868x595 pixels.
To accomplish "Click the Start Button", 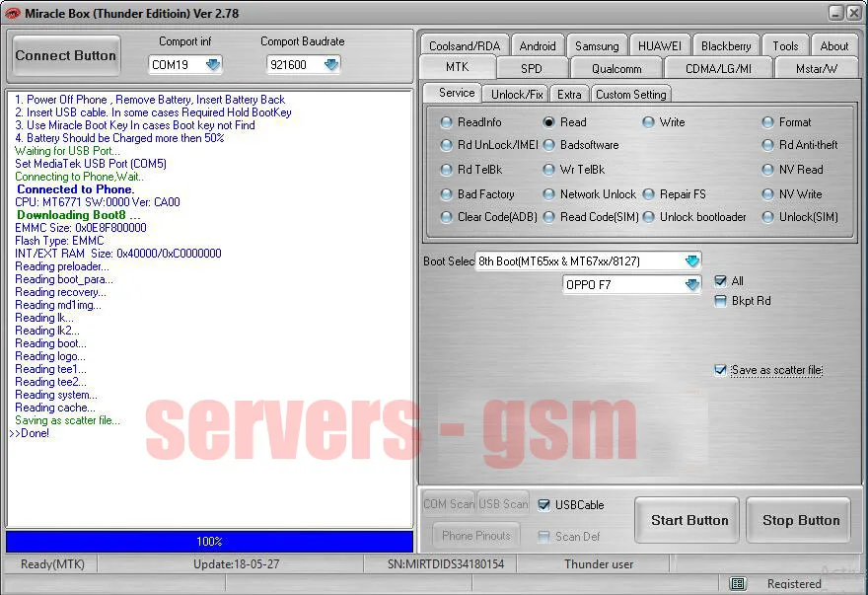I will (687, 520).
